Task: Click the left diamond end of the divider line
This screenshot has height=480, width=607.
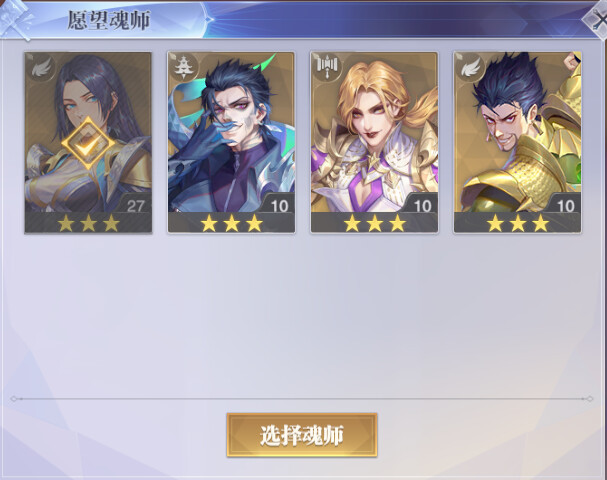Action: tap(14, 398)
